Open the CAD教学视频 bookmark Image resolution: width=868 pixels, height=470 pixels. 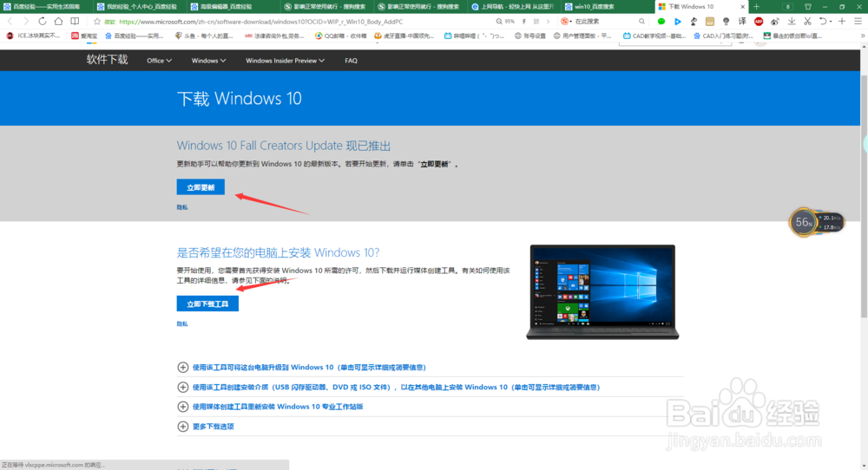[654, 36]
